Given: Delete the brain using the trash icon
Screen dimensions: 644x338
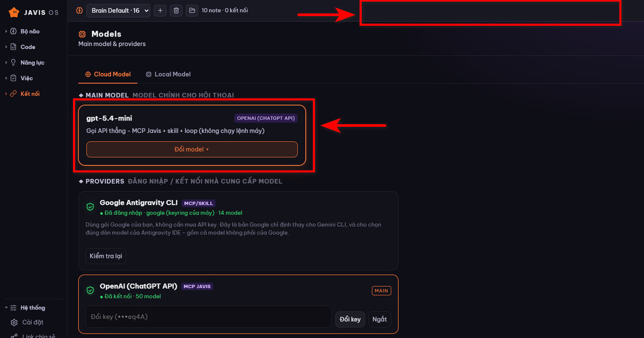Looking at the screenshot, I should click(x=176, y=10).
